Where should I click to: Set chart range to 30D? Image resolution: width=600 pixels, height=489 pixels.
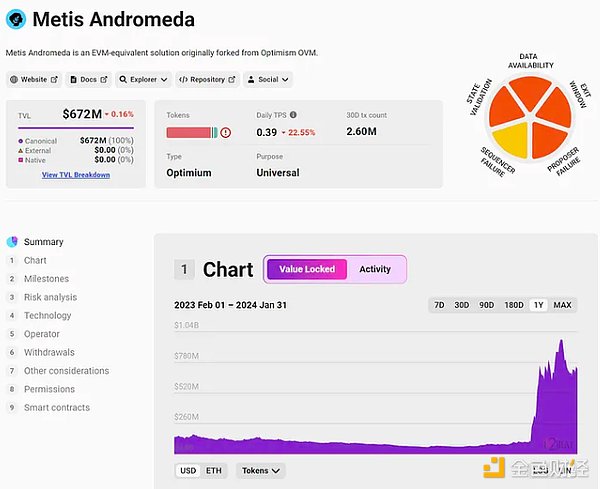461,305
